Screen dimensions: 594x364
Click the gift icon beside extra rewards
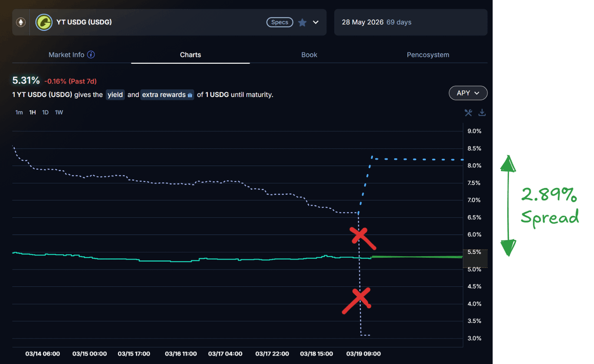pyautogui.click(x=190, y=95)
